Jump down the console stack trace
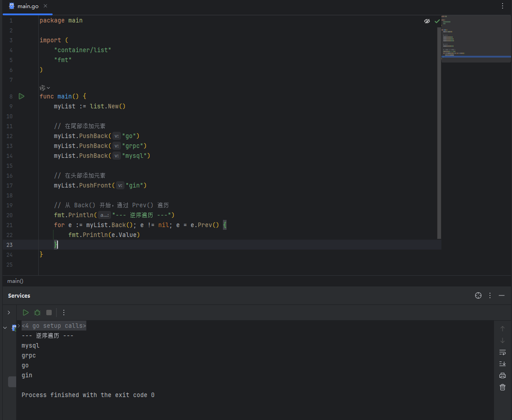The width and height of the screenshot is (512, 420). (x=503, y=341)
